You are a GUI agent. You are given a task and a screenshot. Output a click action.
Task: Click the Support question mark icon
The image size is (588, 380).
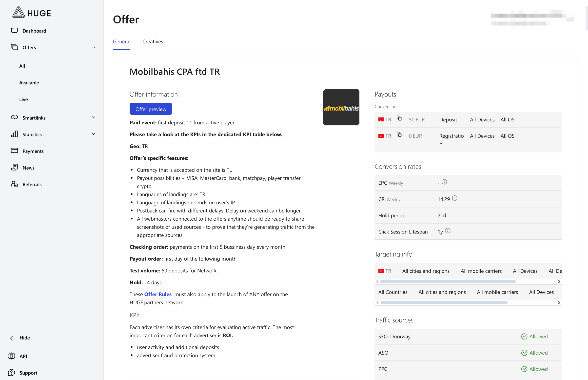(x=12, y=373)
